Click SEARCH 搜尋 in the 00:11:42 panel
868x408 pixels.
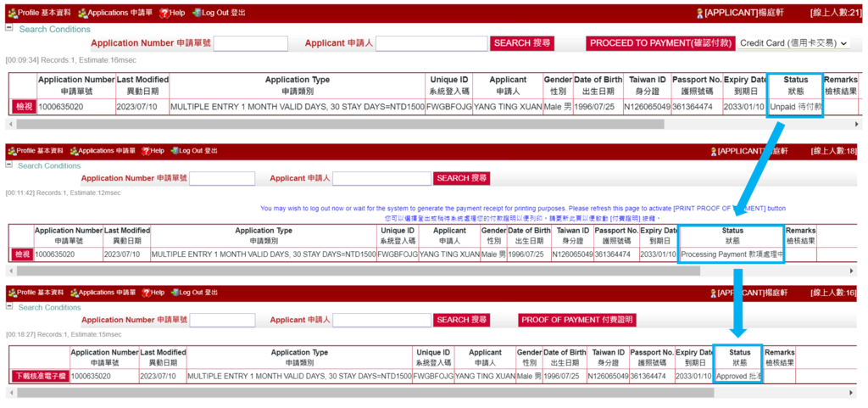tap(462, 178)
